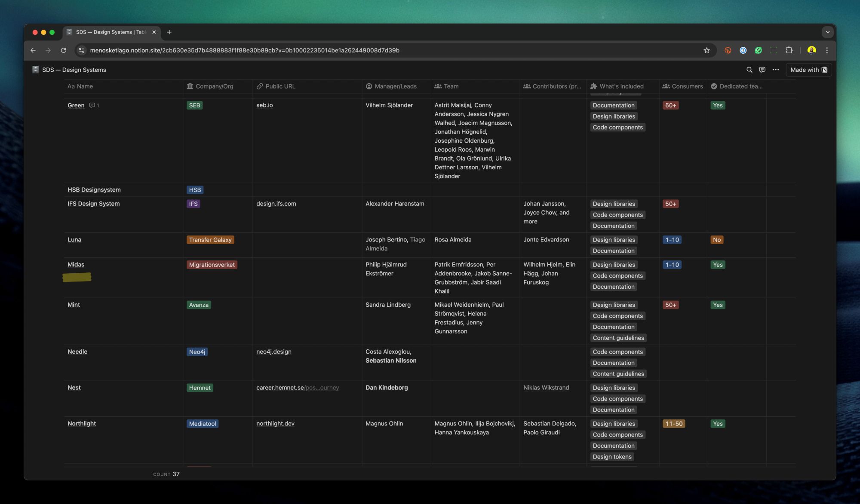The image size is (860, 504).
Task: Open the career.hemnet.se link
Action: coord(298,388)
